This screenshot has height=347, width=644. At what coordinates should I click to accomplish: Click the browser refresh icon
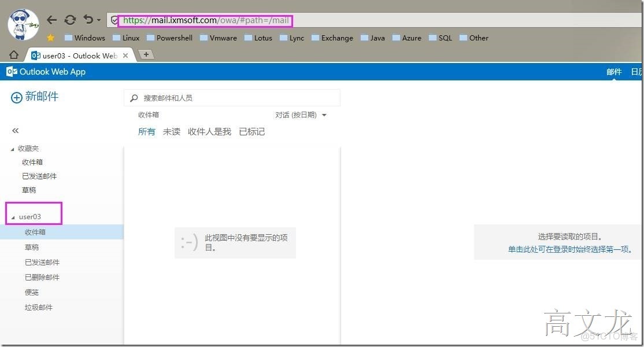(70, 19)
